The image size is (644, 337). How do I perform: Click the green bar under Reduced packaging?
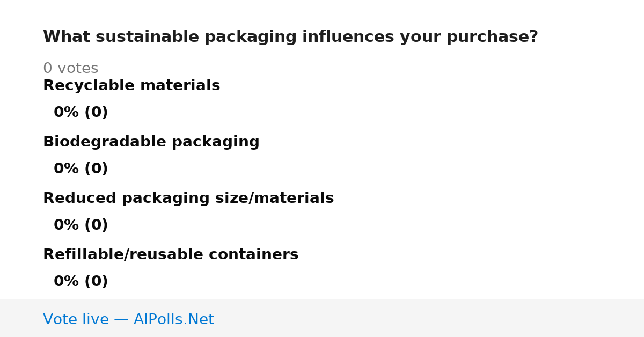click(x=43, y=225)
